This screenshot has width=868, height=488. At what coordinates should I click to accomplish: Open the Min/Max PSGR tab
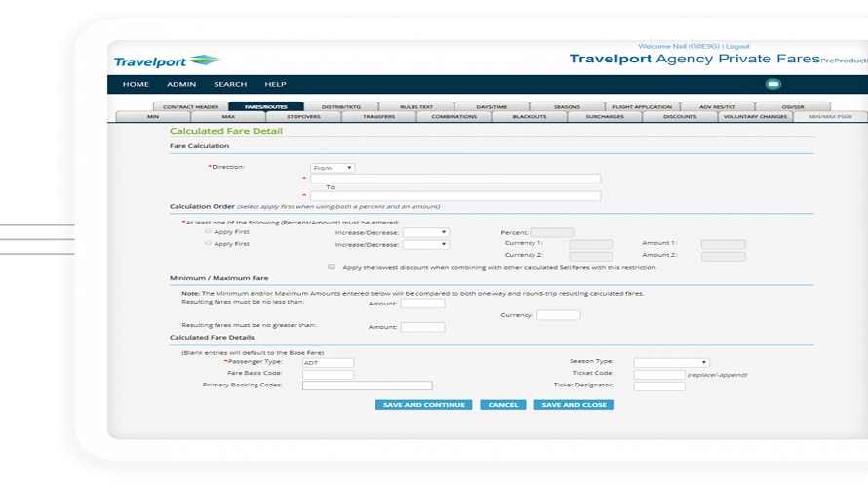pyautogui.click(x=830, y=117)
